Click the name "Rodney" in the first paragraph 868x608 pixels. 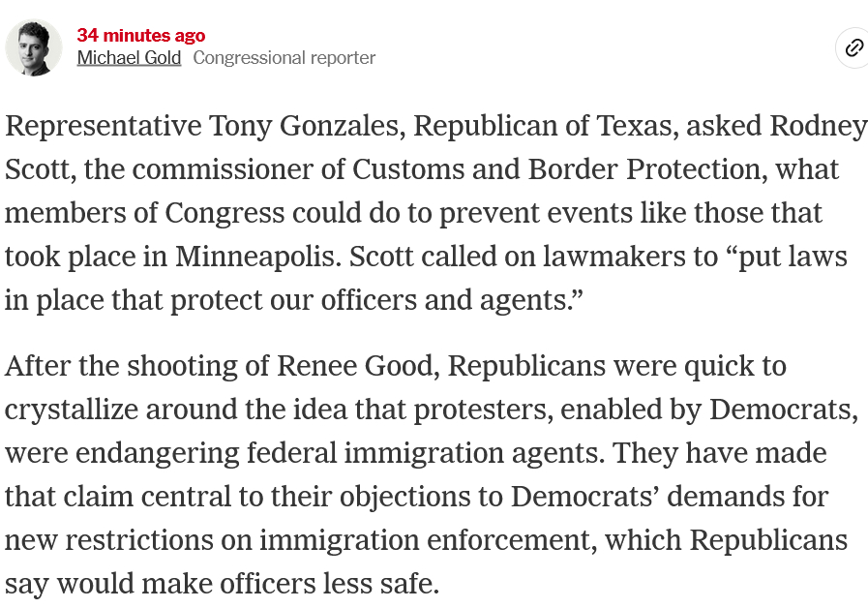[818, 127]
